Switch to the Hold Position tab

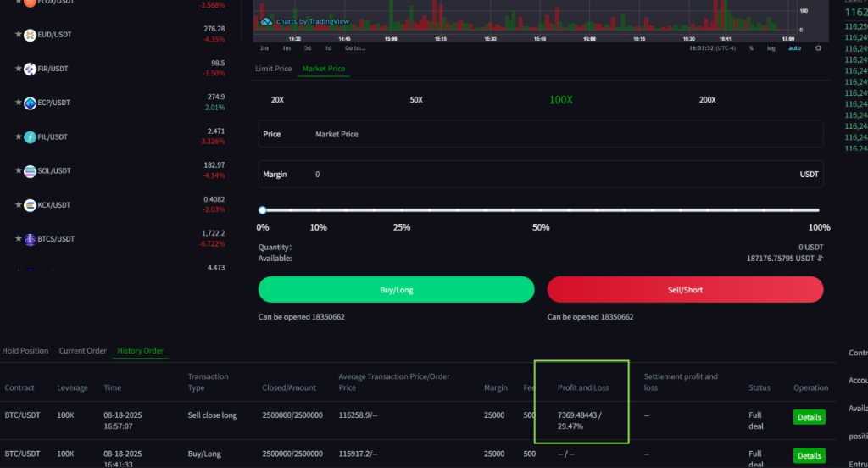tap(25, 351)
